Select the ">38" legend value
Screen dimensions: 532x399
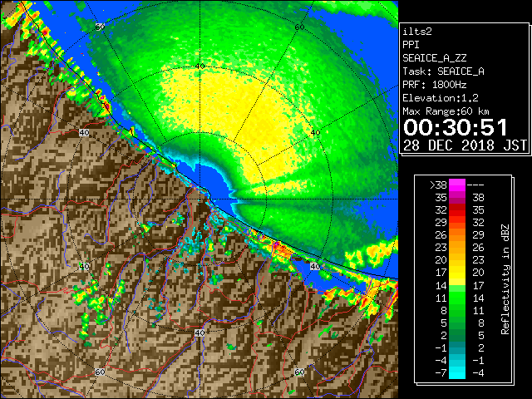[438, 185]
